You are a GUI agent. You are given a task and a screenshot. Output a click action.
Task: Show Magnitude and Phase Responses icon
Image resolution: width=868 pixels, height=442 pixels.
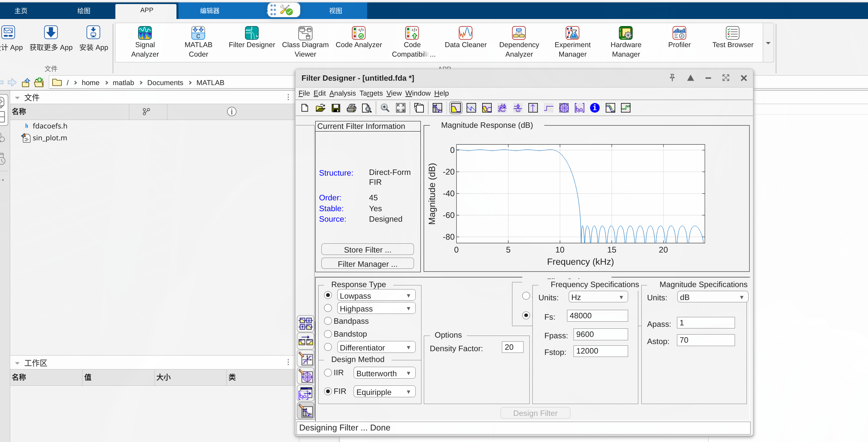pos(487,108)
